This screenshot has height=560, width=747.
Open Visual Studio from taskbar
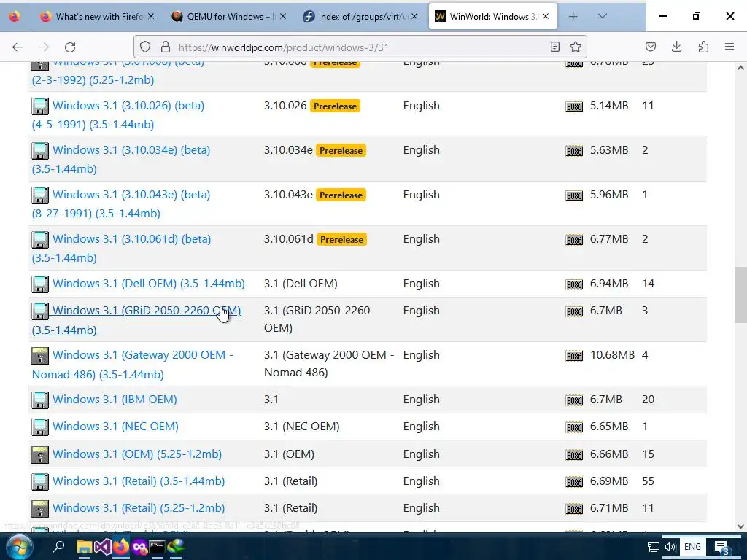tap(102, 547)
